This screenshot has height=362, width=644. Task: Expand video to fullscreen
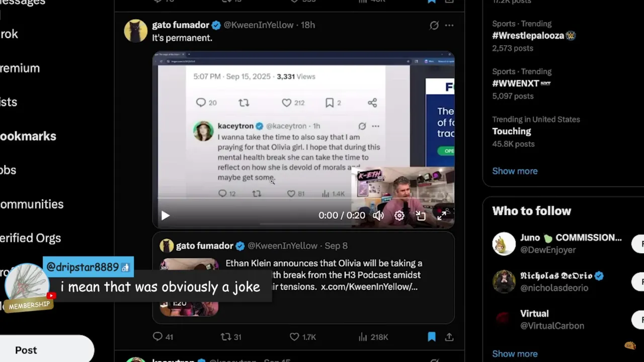442,216
